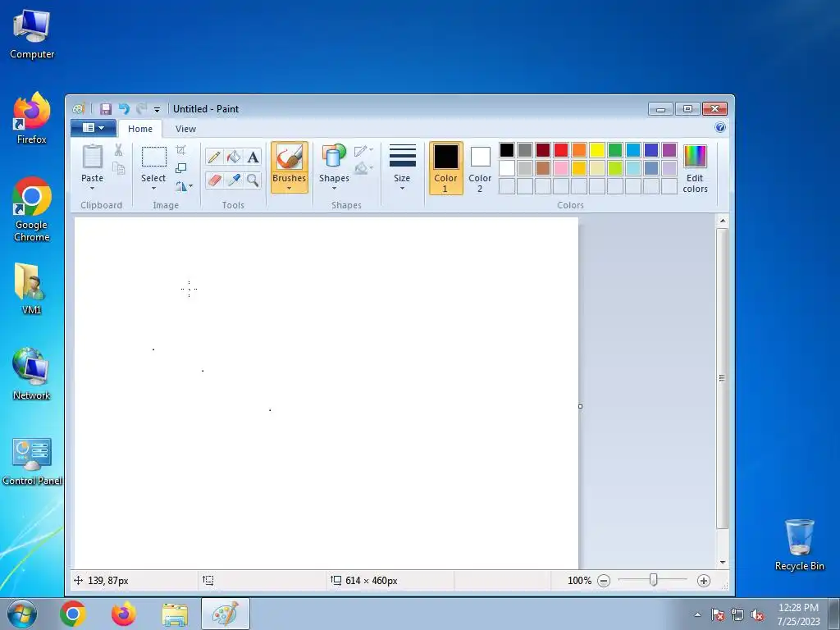This screenshot has height=630, width=840.
Task: Pick the red color swatch
Action: [x=561, y=150]
